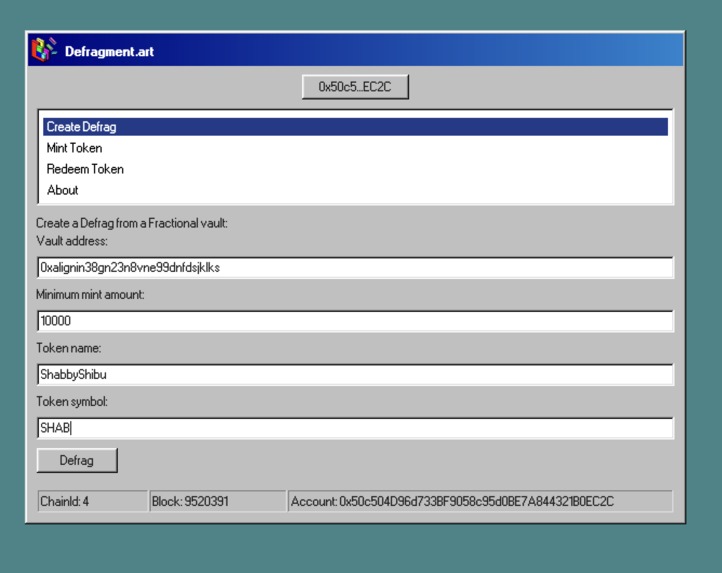
Task: Focus the Minimum mint amount field
Action: point(355,321)
